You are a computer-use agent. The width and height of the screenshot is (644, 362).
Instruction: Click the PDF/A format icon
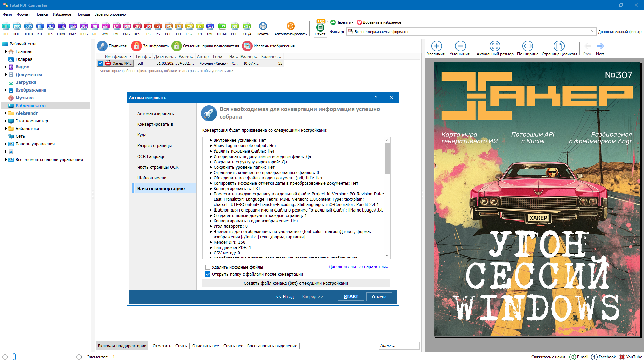pos(246,29)
